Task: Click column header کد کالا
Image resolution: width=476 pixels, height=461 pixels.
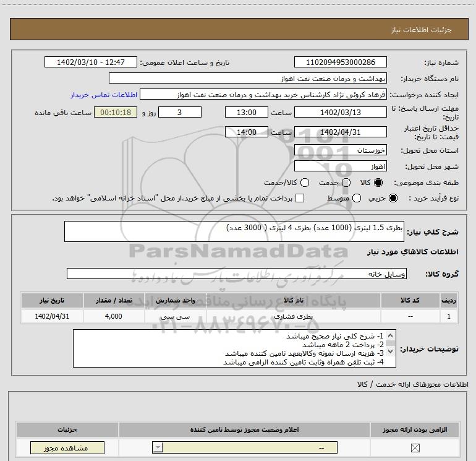Action: point(410,300)
